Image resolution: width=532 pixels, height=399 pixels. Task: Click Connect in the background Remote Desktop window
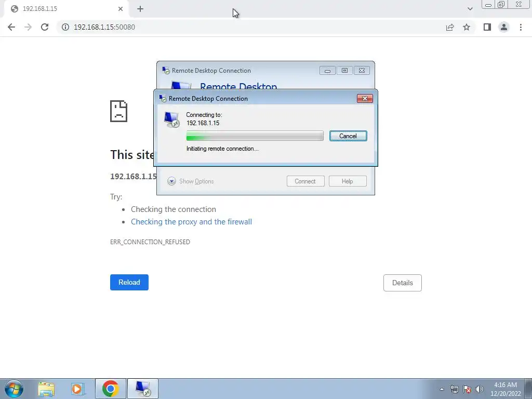pyautogui.click(x=305, y=181)
